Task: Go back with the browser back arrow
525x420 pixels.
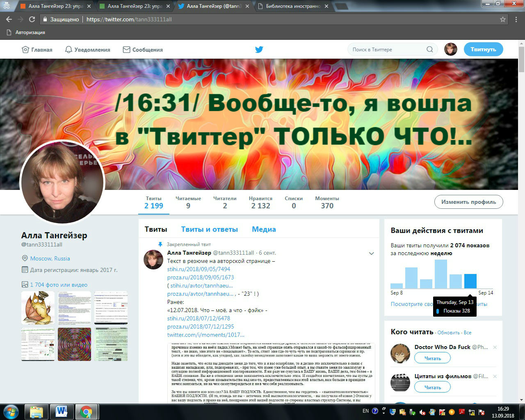Action: pyautogui.click(x=9, y=19)
